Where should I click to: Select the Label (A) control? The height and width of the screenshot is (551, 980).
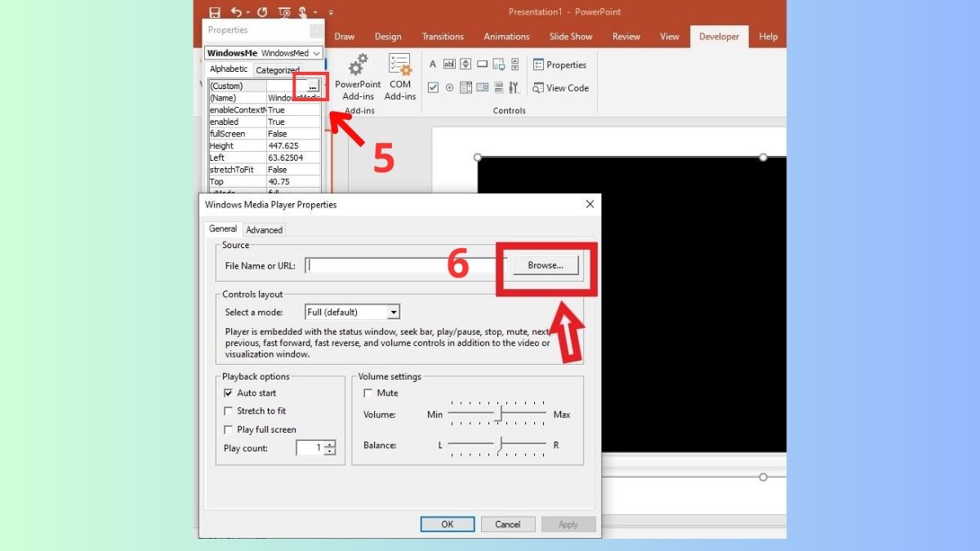pos(433,64)
